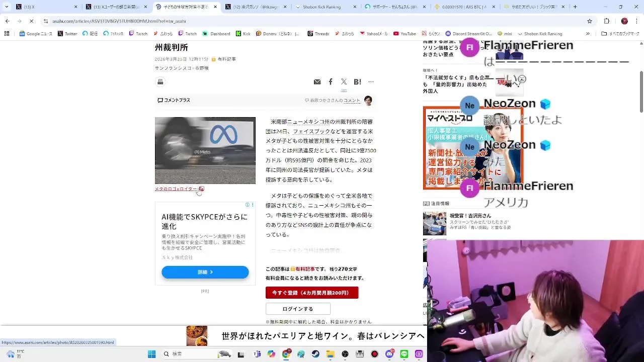This screenshot has width=644, height=362.
Task: Open the Doneru bookmark
Action: [x=278, y=34]
